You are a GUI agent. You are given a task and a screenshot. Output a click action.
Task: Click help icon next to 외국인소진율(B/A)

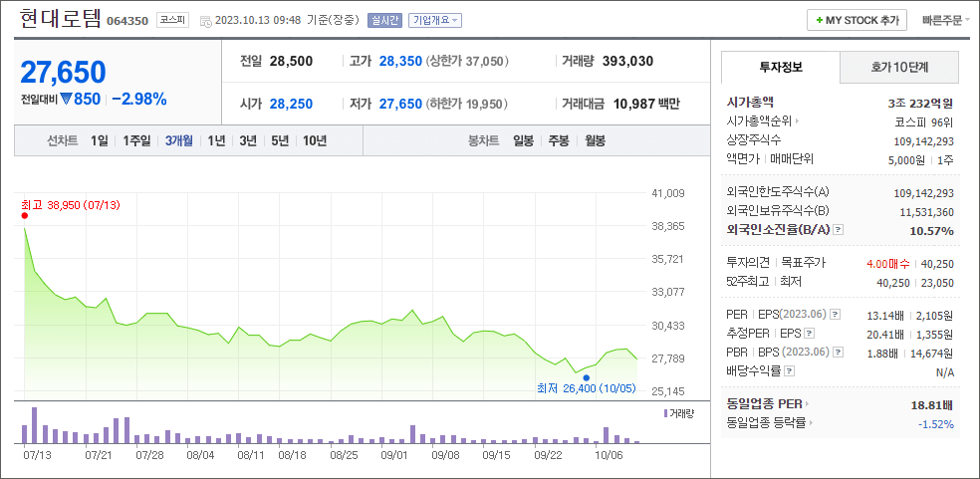pyautogui.click(x=839, y=230)
